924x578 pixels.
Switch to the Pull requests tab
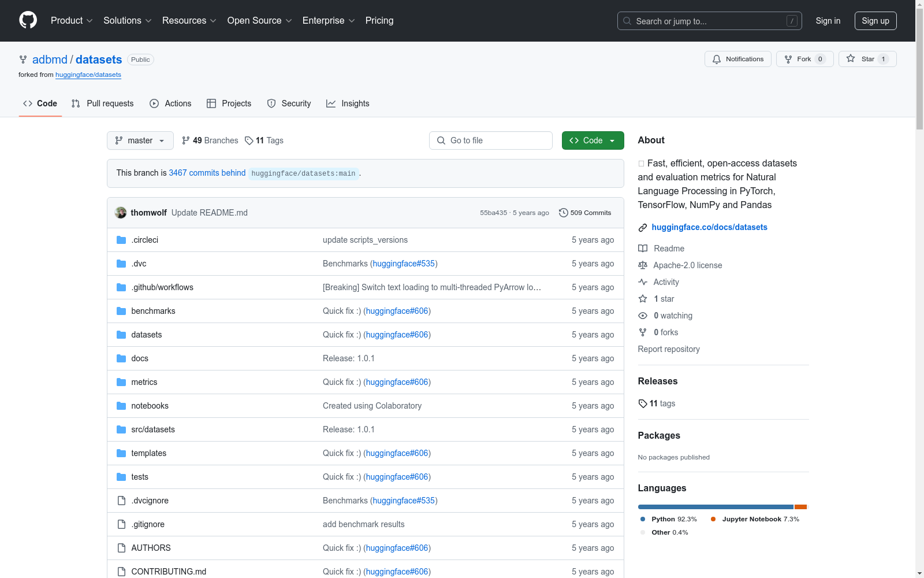[x=102, y=103]
